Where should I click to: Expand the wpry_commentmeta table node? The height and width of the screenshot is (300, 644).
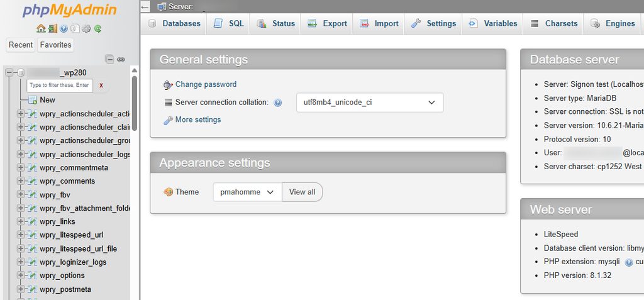21,168
